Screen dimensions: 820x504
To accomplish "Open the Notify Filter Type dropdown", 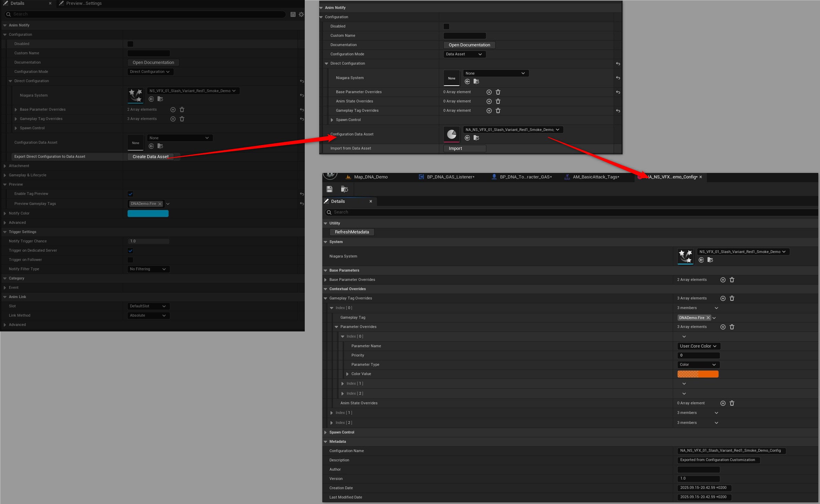I will tap(148, 269).
